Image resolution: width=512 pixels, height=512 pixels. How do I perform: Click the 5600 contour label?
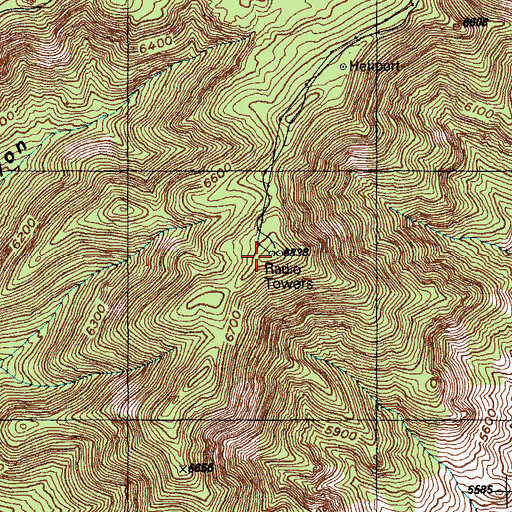point(489,426)
